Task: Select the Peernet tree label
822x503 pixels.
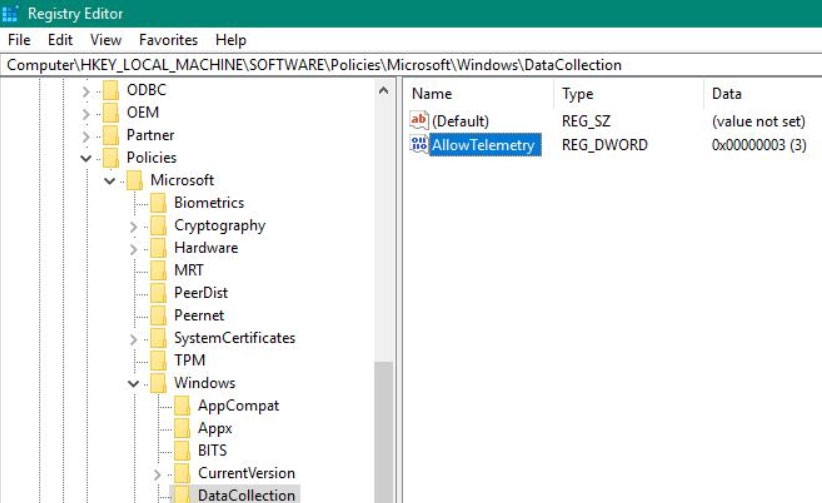Action: [199, 315]
